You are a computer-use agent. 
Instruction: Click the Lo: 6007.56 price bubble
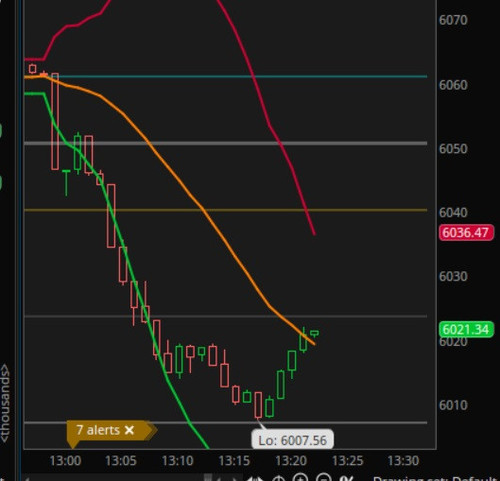[292, 440]
